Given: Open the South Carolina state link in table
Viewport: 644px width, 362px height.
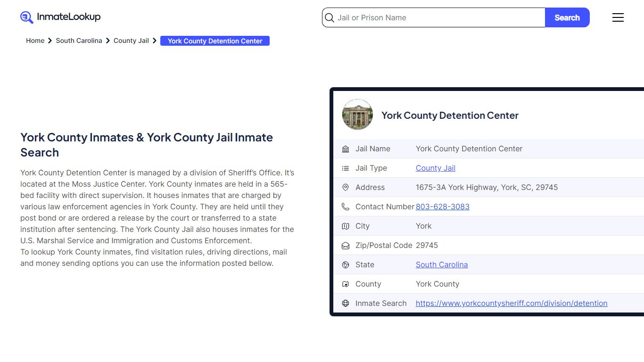Looking at the screenshot, I should pos(442,264).
